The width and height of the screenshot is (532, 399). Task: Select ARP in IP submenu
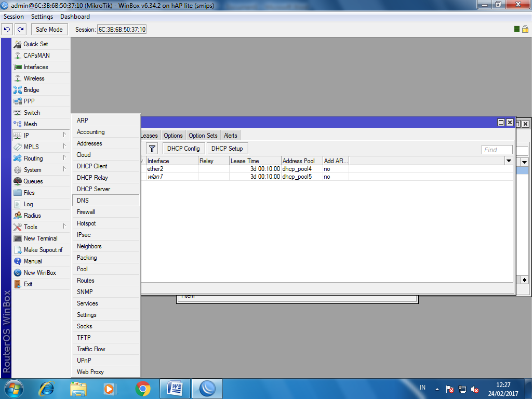pos(106,121)
